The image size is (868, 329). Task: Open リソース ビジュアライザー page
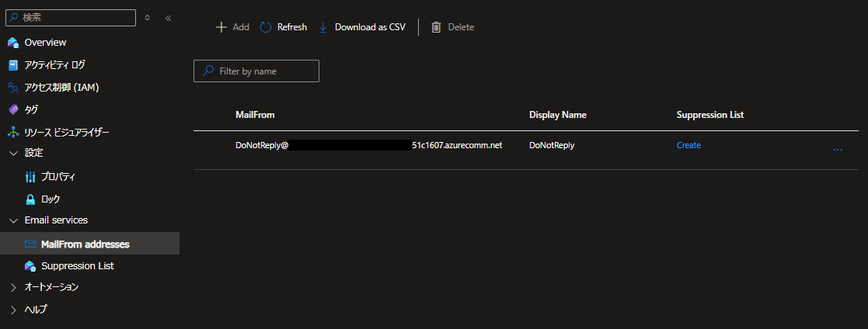coord(66,132)
